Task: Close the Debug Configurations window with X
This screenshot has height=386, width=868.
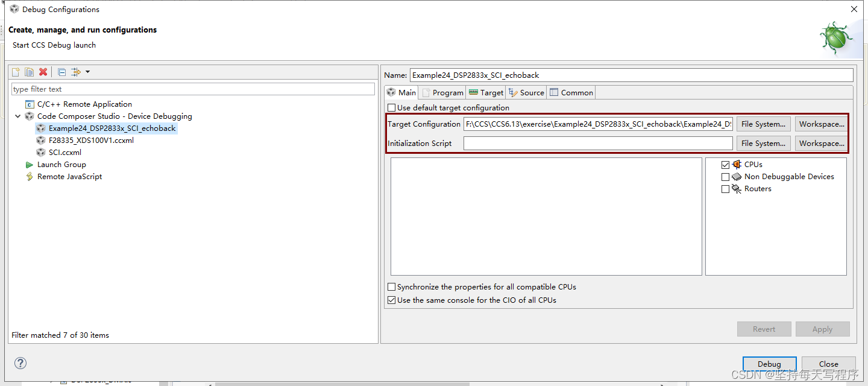Action: (x=854, y=9)
